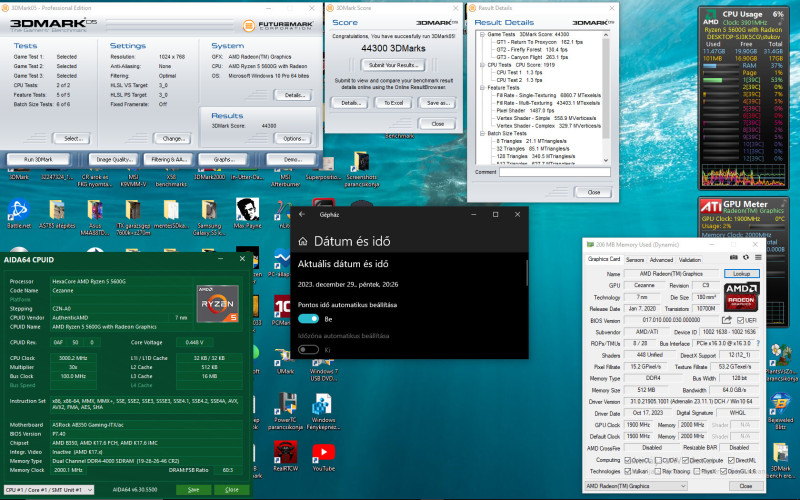
Task: Click Submit Your Results in 3DMark Score
Action: 393,65
